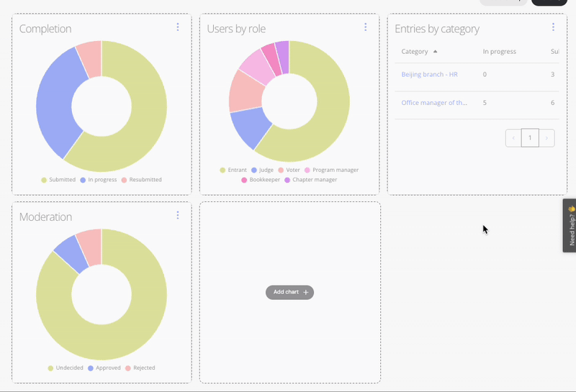Open the Users by role options menu

365,27
